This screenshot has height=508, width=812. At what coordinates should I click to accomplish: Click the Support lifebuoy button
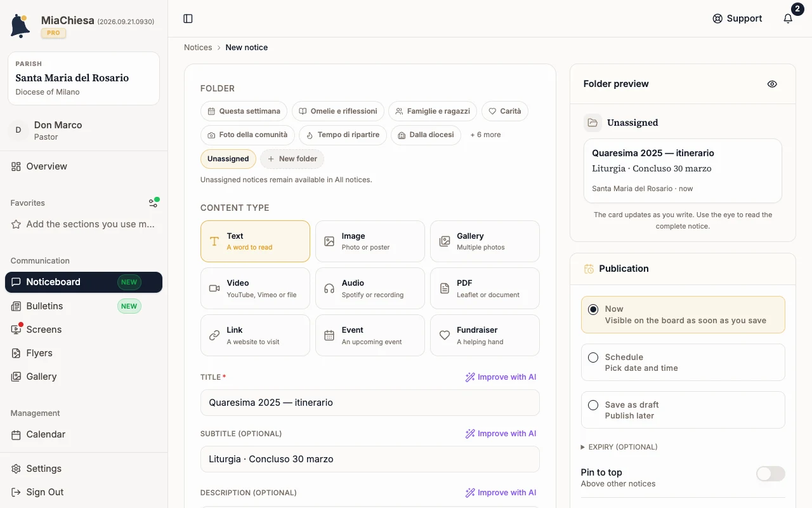tap(737, 18)
